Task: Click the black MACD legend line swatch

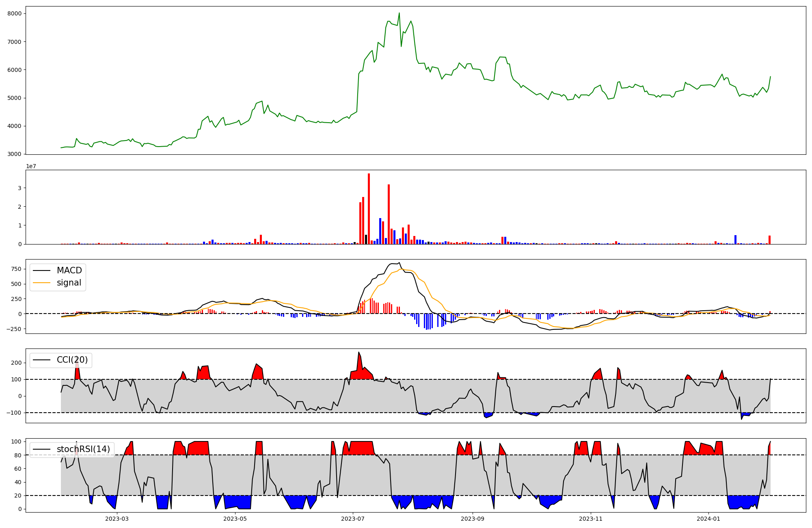Action: [41, 270]
